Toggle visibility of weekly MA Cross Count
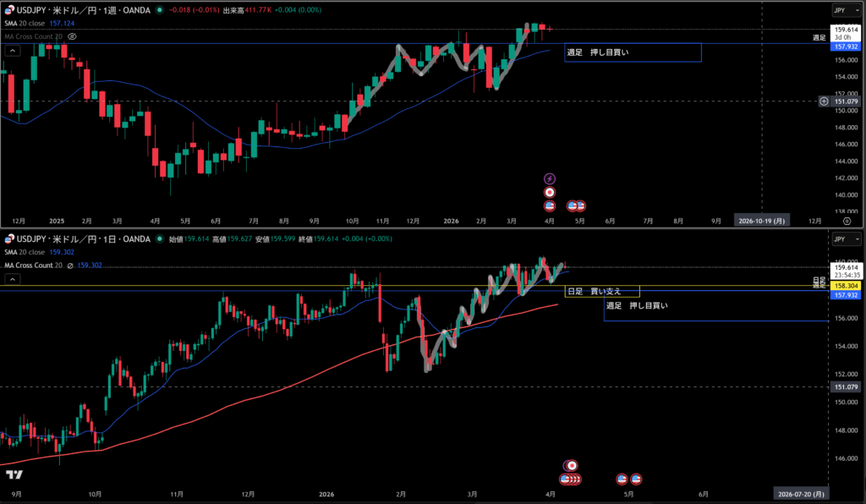The image size is (866, 504). point(73,37)
